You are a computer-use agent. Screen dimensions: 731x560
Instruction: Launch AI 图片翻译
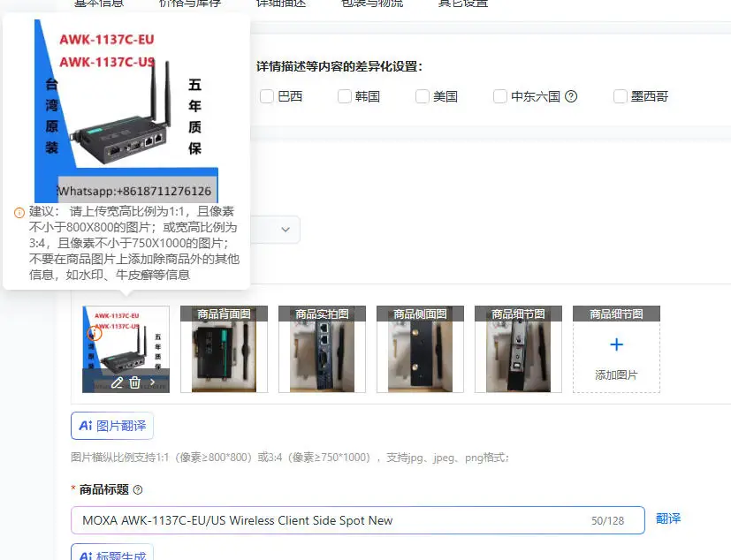pyautogui.click(x=112, y=426)
